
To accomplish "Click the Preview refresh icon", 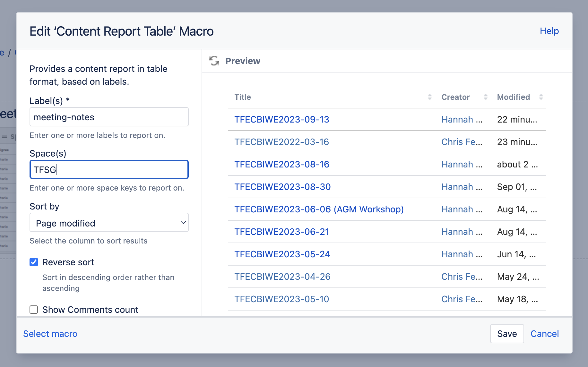I will 214,61.
